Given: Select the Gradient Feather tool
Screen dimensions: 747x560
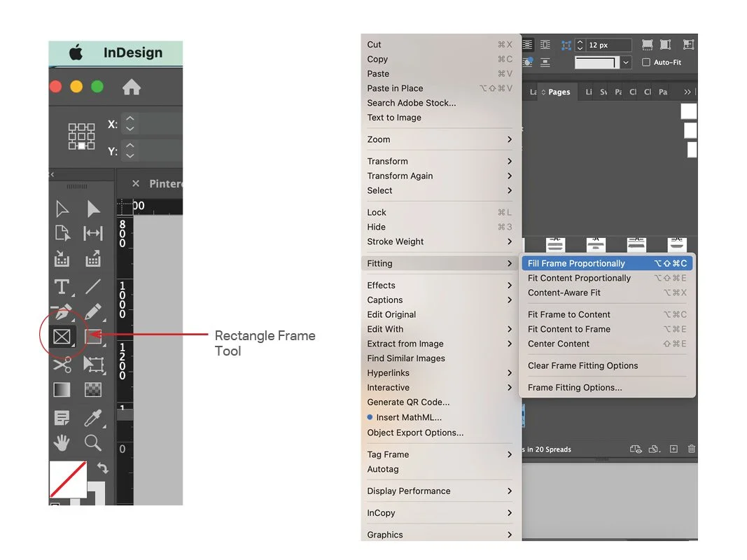Looking at the screenshot, I should [x=93, y=390].
